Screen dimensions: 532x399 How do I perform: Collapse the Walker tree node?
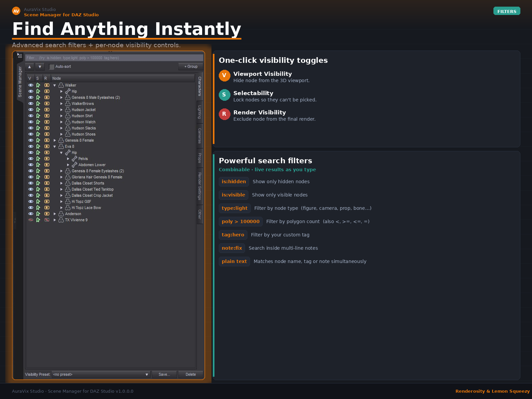click(55, 85)
